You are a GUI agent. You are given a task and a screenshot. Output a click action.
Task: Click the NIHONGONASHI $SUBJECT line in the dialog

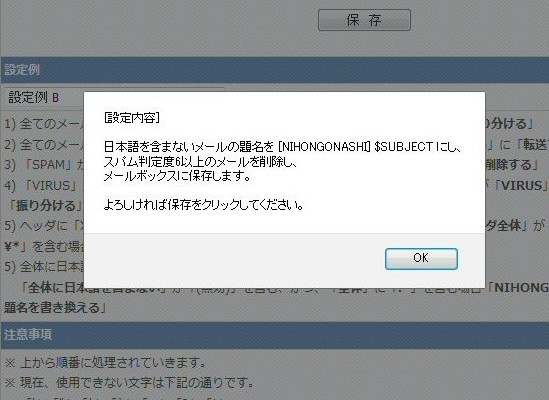283,147
